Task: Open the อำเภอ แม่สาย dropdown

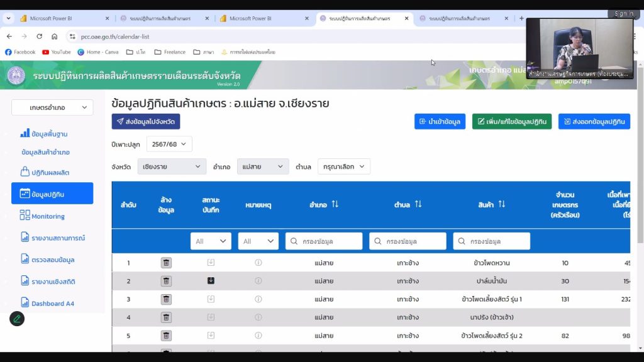Action: pos(263,167)
